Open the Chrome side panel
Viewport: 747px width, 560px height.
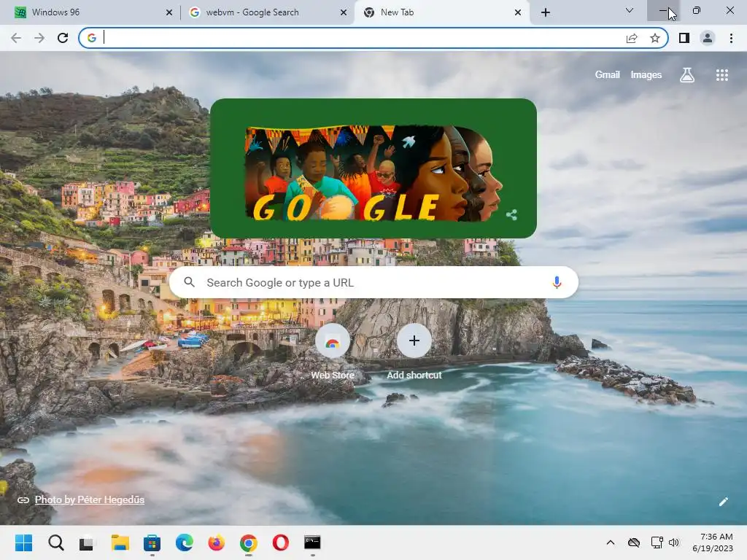click(x=684, y=38)
